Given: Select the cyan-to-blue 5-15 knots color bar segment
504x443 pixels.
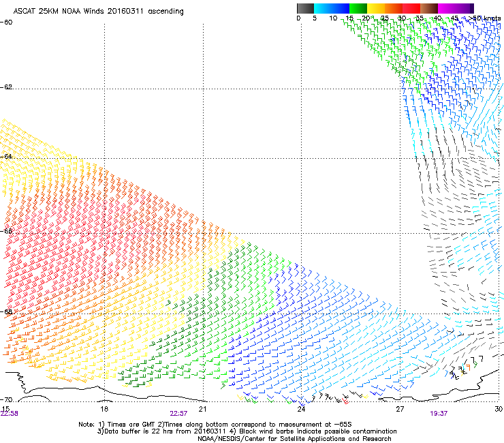Looking at the screenshot, I should pos(332,8).
